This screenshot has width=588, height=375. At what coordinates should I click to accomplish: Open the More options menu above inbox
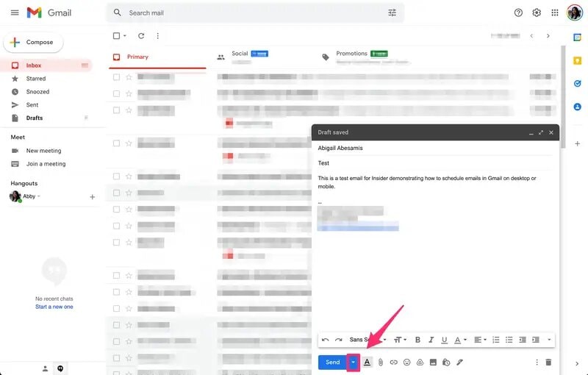tap(157, 35)
